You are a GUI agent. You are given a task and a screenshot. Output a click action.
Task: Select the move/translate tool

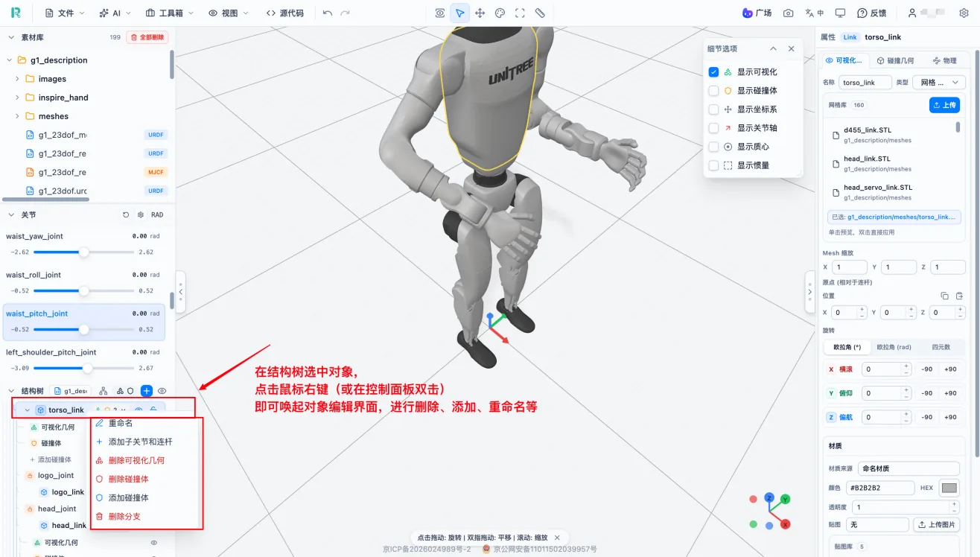click(x=480, y=13)
